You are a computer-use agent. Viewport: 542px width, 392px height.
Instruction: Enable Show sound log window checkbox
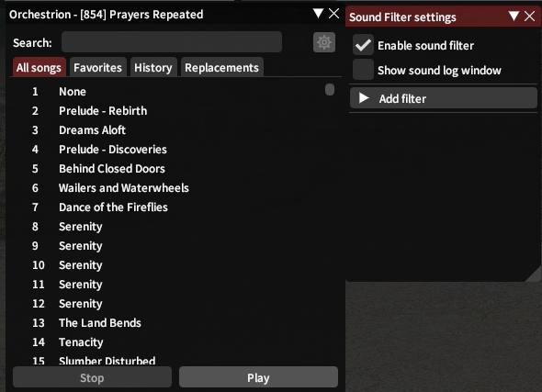[x=363, y=70]
